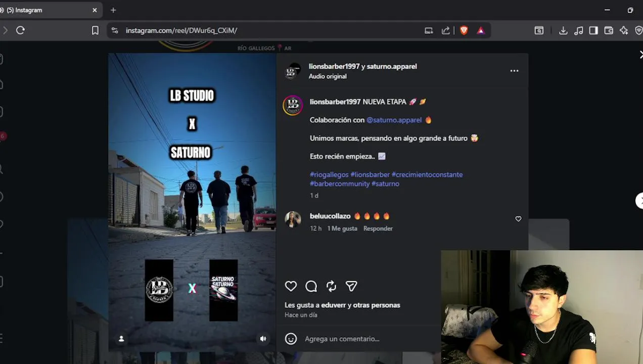643x364 pixels.
Task: Open the #lionsbarber hashtag
Action: tap(370, 174)
